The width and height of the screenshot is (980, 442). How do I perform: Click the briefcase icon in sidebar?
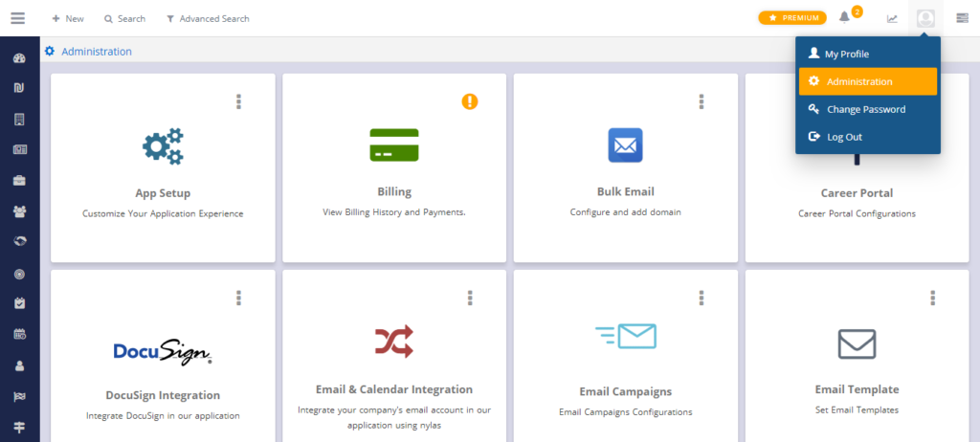(19, 181)
